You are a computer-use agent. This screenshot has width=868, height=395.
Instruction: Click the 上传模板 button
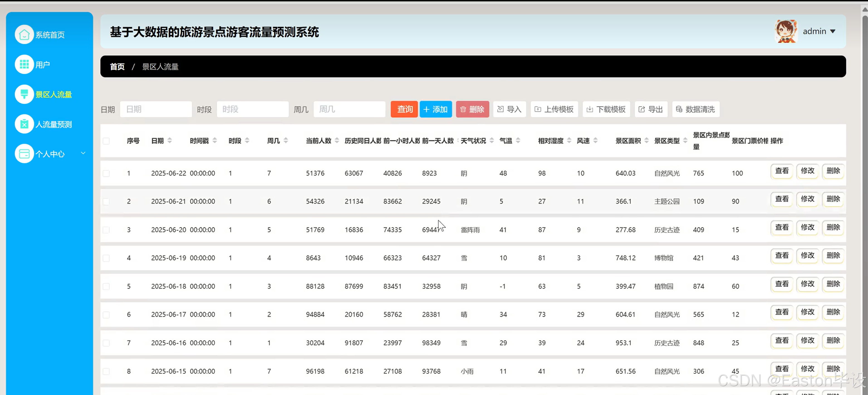point(554,109)
